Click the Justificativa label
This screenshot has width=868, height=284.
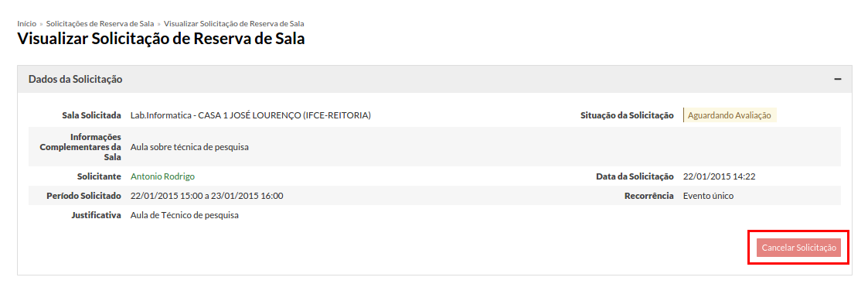pos(97,215)
